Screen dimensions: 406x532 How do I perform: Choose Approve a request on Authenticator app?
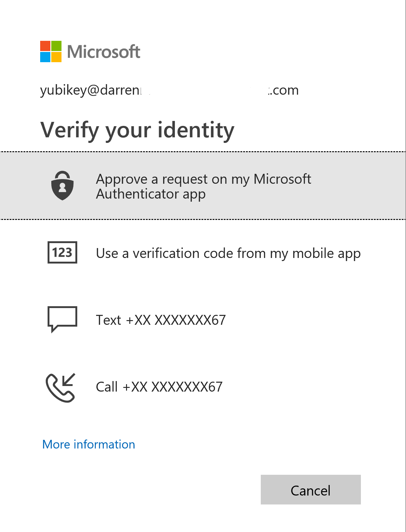pyautogui.click(x=203, y=186)
